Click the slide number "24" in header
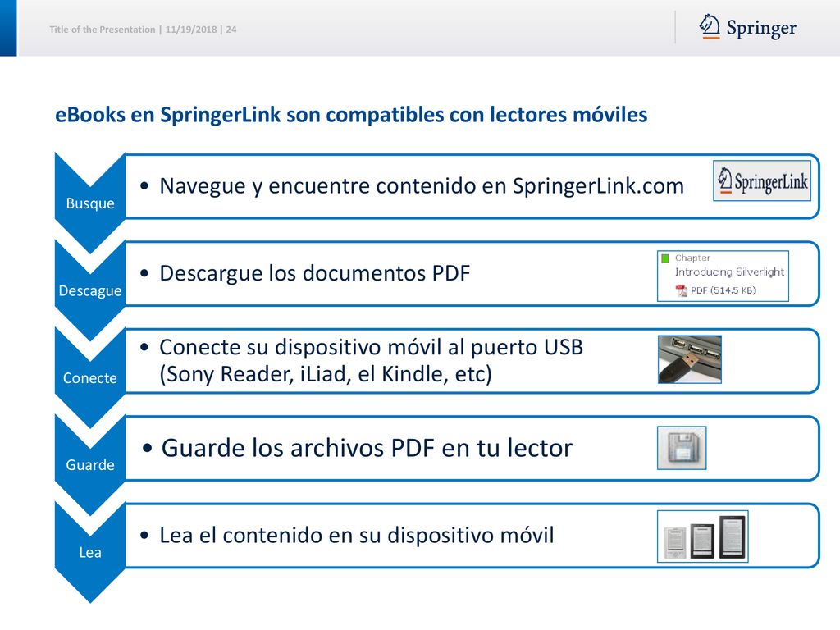 [x=231, y=30]
